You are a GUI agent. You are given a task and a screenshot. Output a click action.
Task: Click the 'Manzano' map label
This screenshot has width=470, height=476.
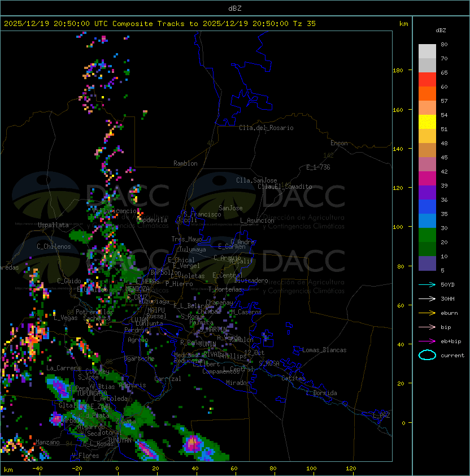47,442
